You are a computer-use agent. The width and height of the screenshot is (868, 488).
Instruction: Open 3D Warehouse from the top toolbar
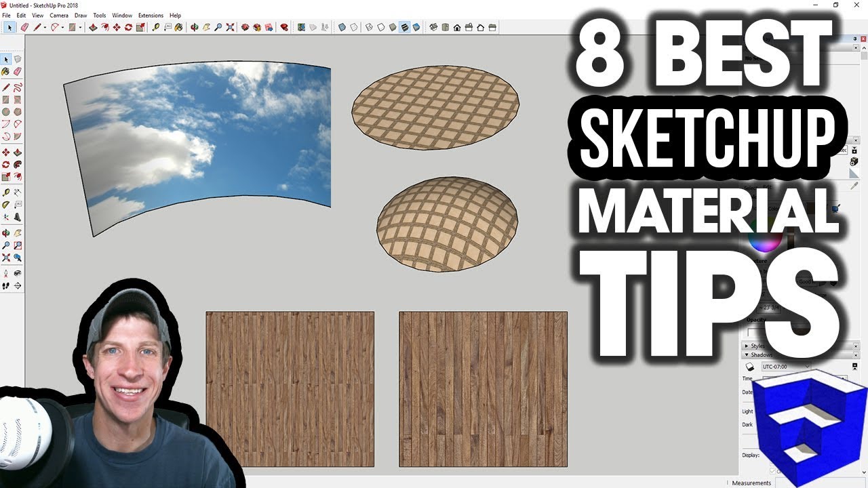(x=245, y=28)
